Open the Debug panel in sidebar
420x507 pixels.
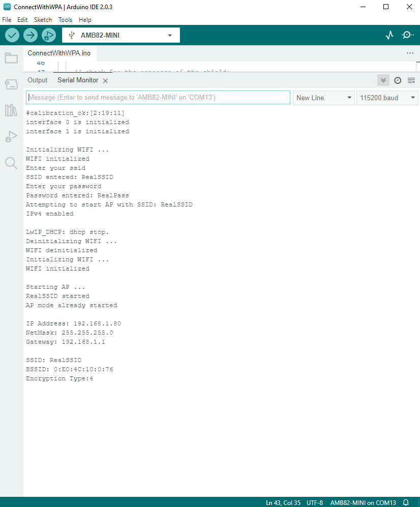click(x=11, y=136)
